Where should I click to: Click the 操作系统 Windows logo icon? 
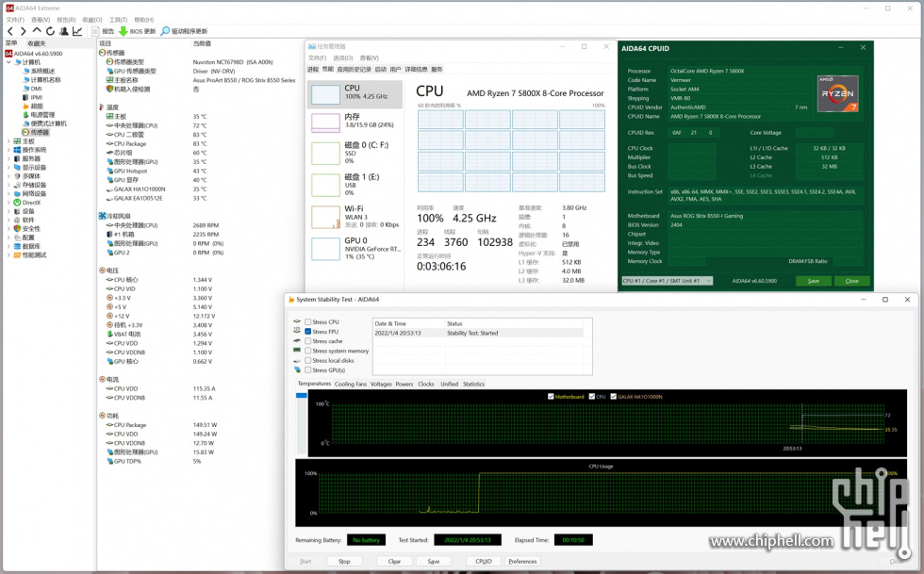tap(17, 150)
